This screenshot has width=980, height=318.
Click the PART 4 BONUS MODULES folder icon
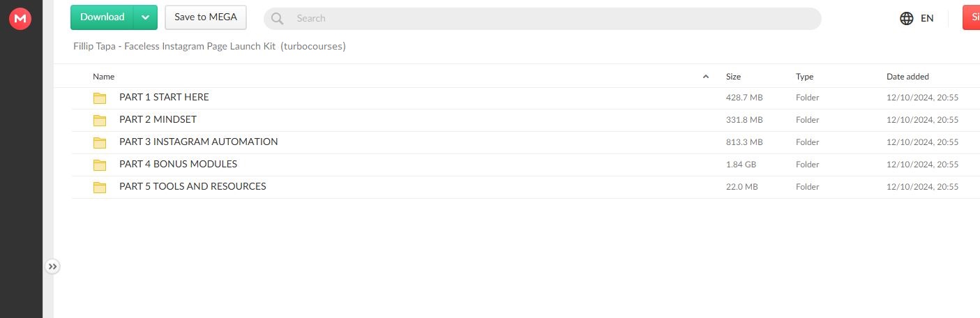coord(100,165)
